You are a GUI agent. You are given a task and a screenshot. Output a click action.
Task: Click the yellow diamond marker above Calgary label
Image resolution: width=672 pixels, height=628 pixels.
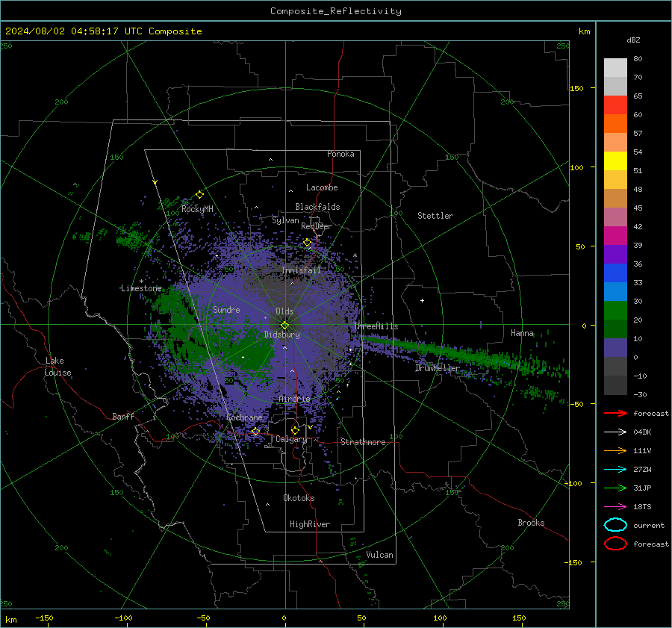pyautogui.click(x=295, y=430)
